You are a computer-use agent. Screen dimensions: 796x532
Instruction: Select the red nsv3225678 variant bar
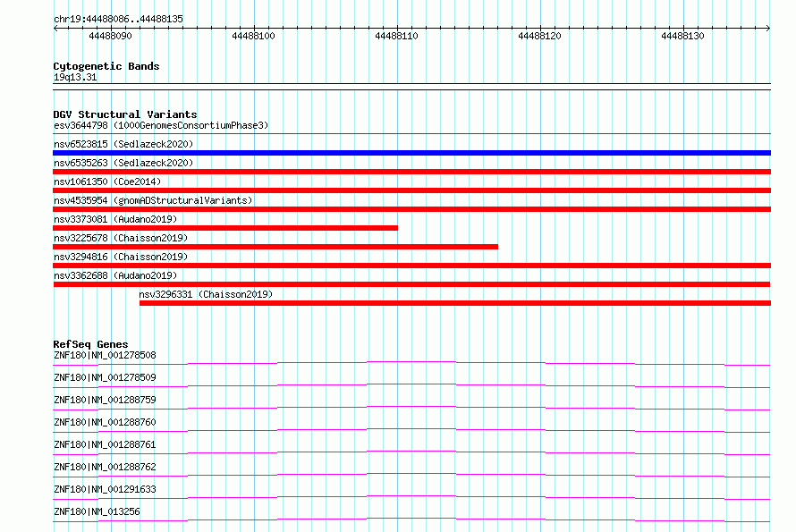coord(275,247)
